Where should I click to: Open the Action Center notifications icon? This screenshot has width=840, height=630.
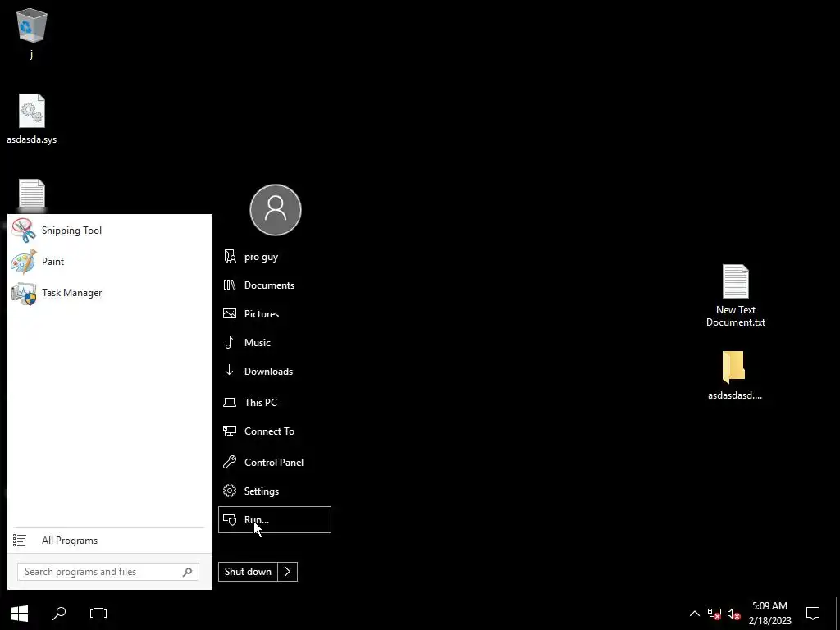(813, 614)
